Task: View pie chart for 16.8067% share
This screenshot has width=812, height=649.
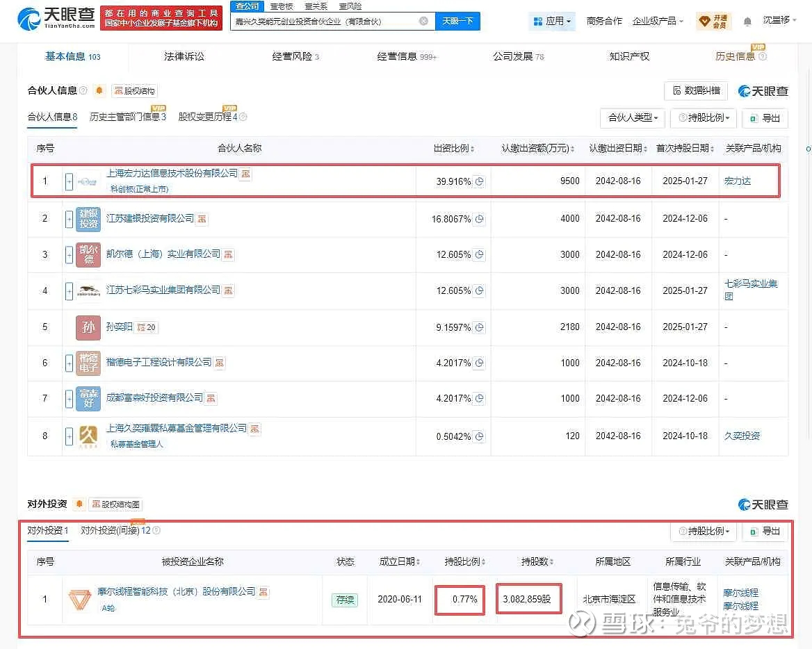Action: point(480,220)
